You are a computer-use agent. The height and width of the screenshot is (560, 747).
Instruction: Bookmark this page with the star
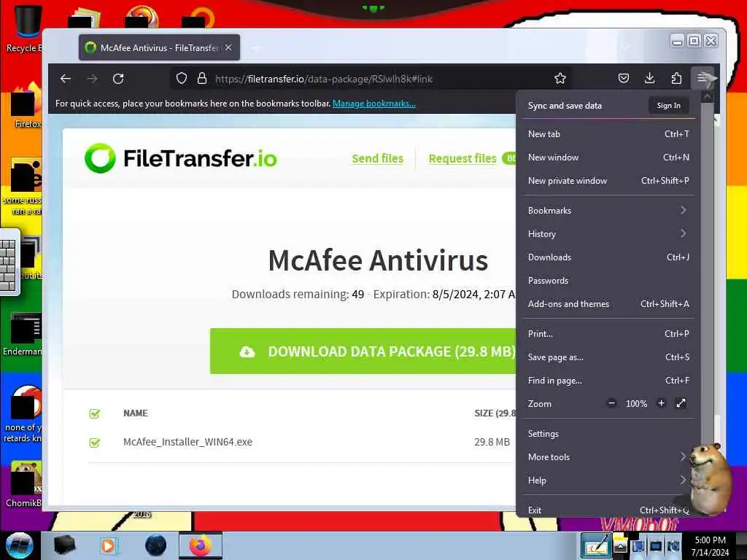click(560, 79)
